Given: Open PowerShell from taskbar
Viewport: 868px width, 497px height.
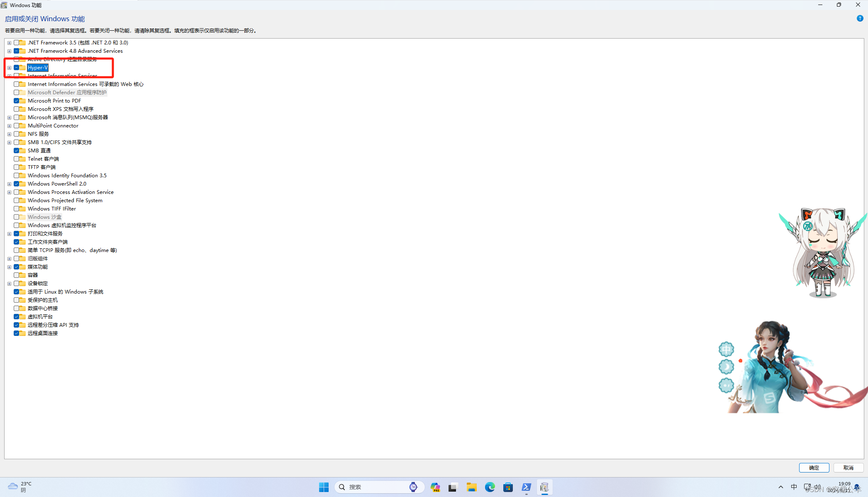Looking at the screenshot, I should click(526, 487).
